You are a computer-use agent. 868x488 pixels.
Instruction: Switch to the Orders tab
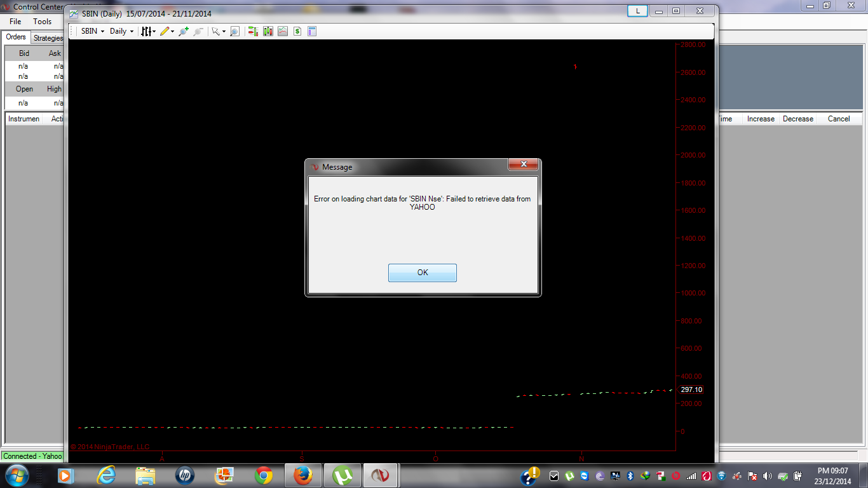16,37
